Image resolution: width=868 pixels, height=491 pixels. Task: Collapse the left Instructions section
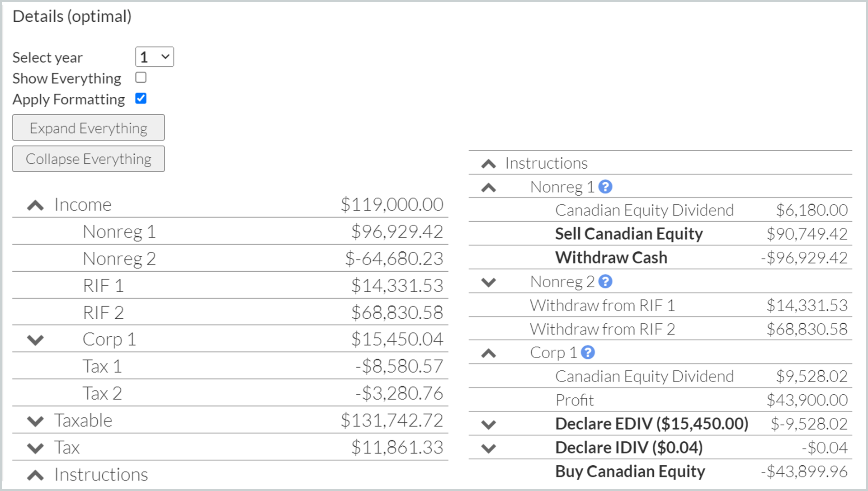[x=34, y=474]
